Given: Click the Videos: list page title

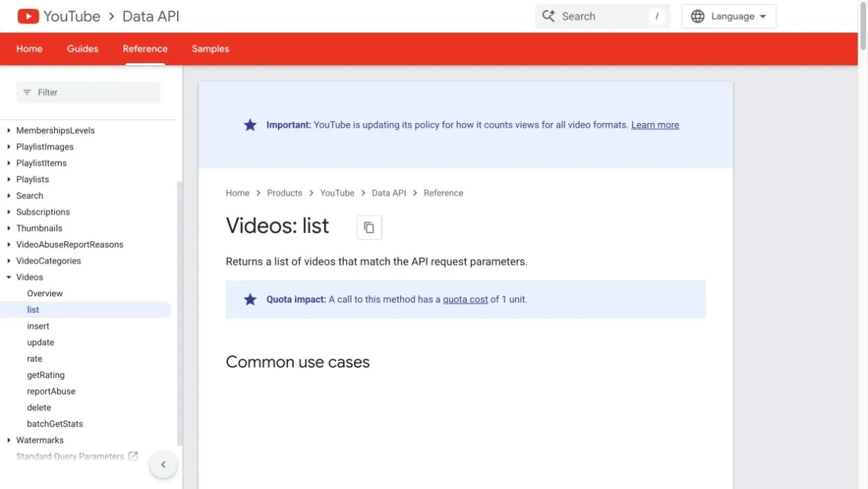Looking at the screenshot, I should pos(278,226).
